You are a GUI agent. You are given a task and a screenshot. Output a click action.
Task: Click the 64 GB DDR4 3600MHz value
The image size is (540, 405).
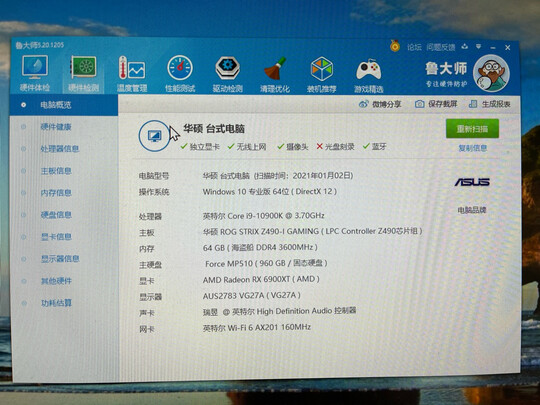click(260, 248)
